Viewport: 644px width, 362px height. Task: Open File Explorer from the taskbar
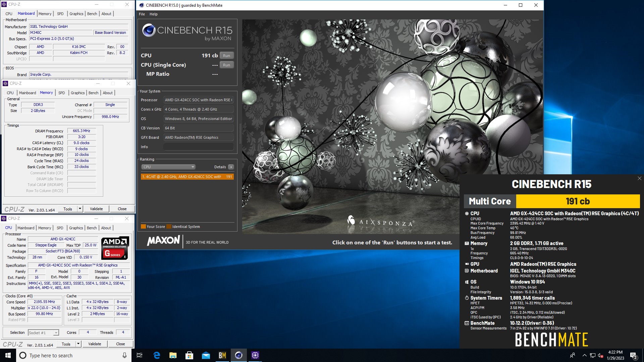click(x=173, y=355)
